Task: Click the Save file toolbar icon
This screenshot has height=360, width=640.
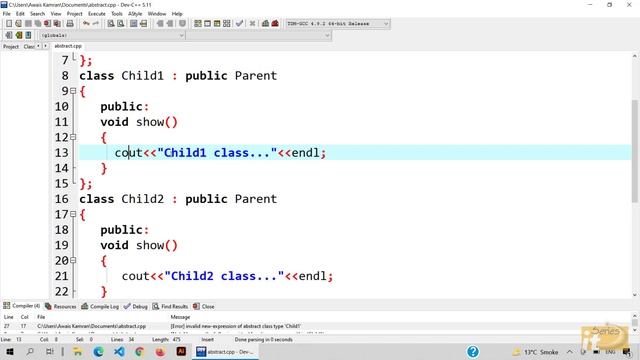Action: pos(28,24)
